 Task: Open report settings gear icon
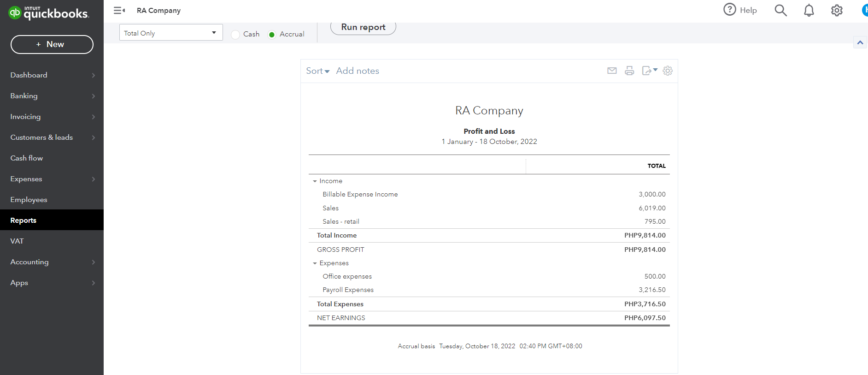click(668, 71)
